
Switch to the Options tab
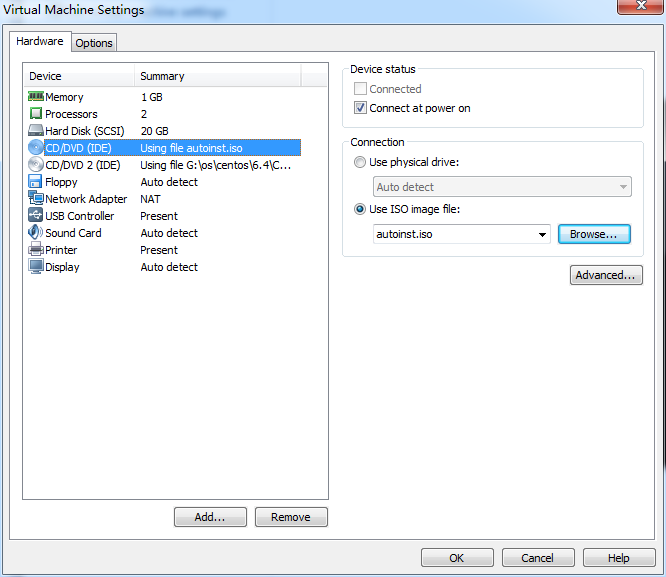point(94,43)
